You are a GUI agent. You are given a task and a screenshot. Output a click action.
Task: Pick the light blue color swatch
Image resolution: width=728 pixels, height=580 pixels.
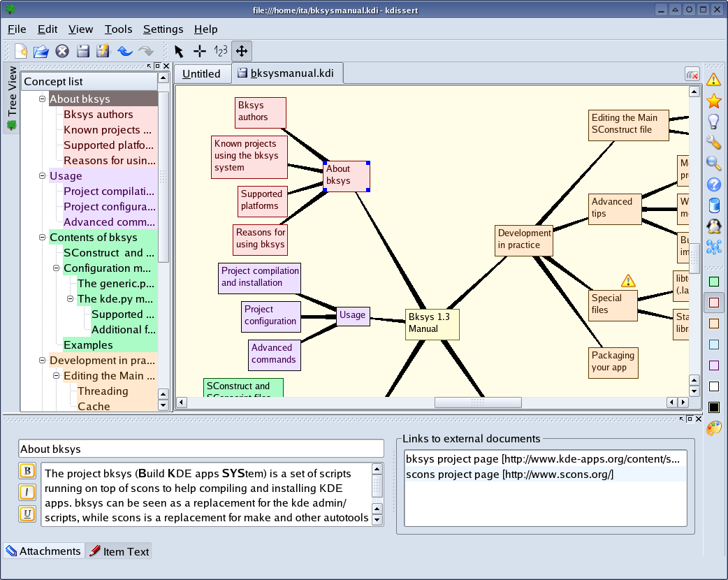coord(714,344)
